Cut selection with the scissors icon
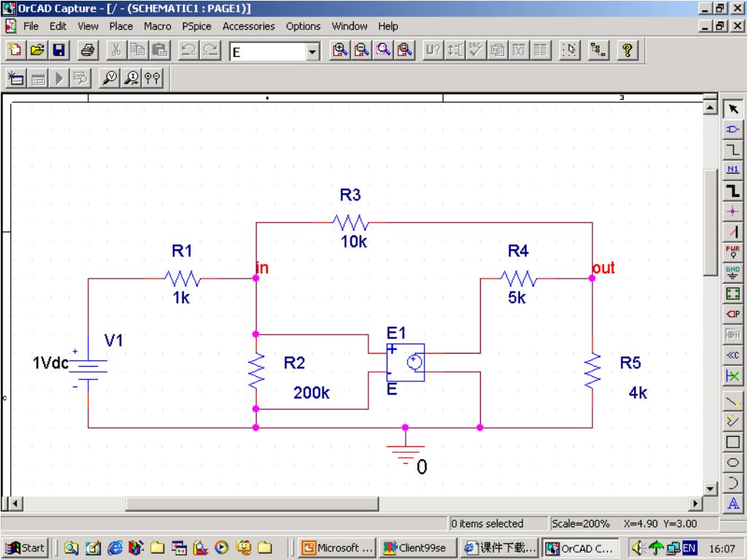Viewport: 747px width, 560px height. point(116,50)
